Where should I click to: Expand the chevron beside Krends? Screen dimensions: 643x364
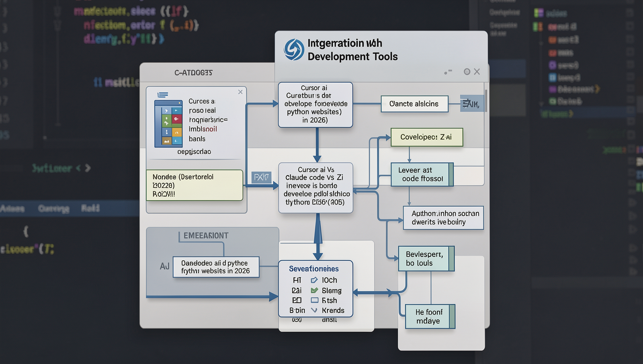314,310
